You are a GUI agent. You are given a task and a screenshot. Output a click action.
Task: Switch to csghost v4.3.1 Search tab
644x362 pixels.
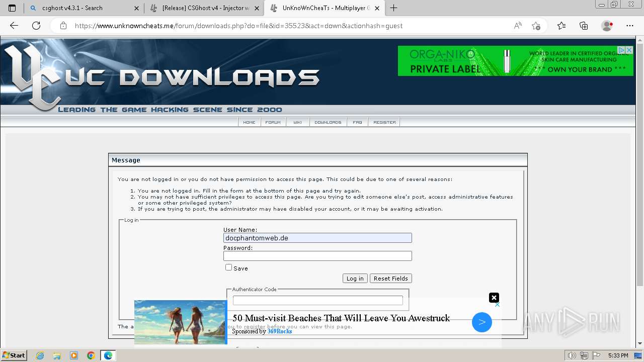[x=84, y=8]
